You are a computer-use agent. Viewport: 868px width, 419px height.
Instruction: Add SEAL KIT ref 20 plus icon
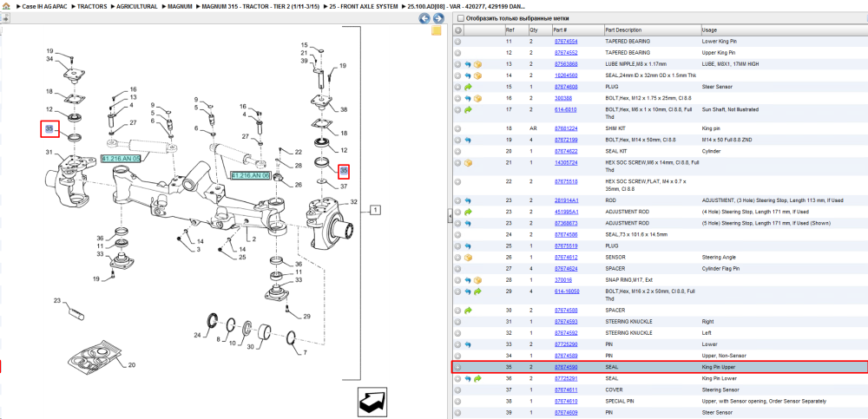click(x=457, y=151)
